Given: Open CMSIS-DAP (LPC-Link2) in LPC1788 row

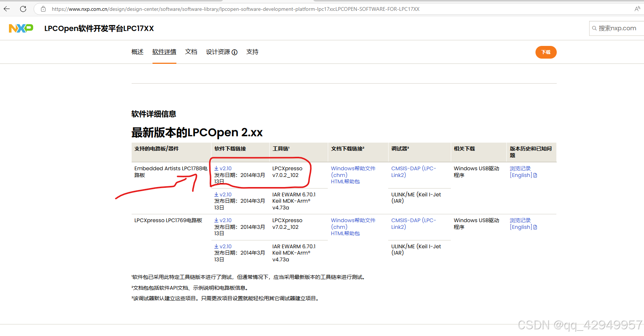Looking at the screenshot, I should point(414,172).
